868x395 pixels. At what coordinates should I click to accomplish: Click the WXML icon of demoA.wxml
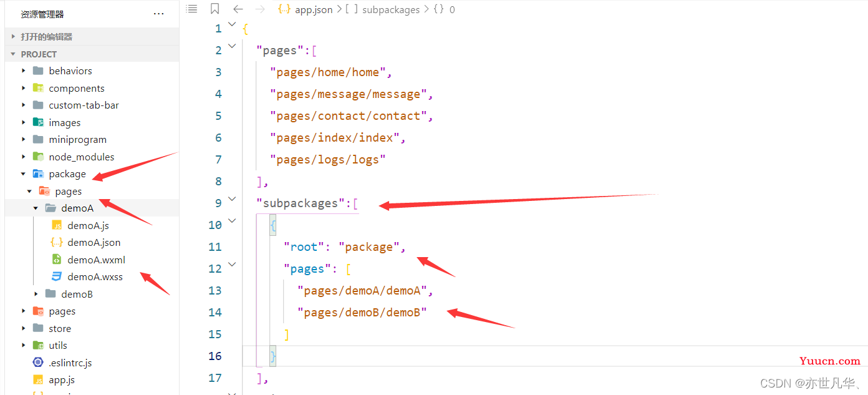(57, 260)
